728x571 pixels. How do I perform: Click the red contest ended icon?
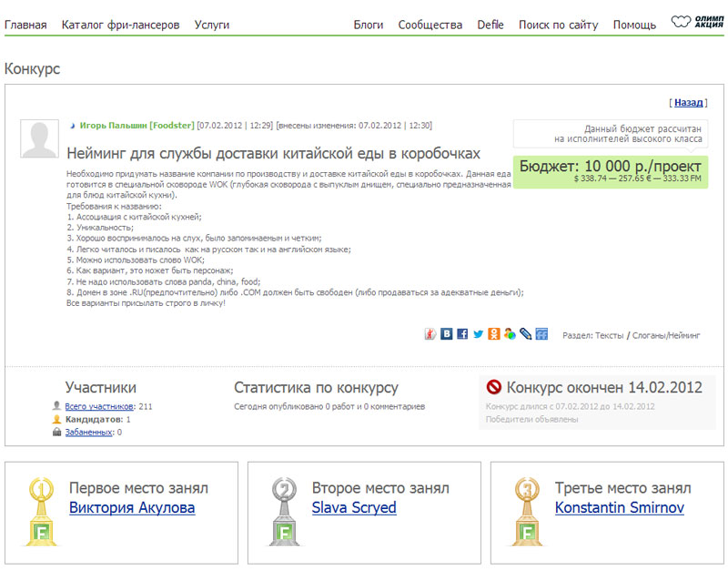pos(493,386)
